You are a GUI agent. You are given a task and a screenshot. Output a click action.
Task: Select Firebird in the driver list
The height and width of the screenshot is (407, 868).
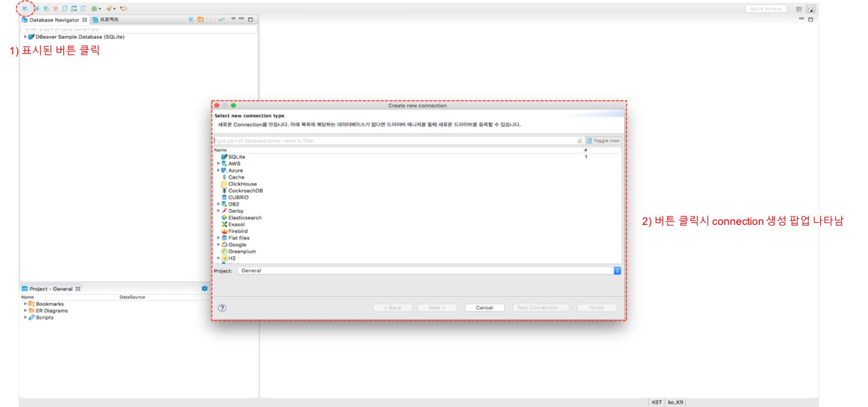238,231
